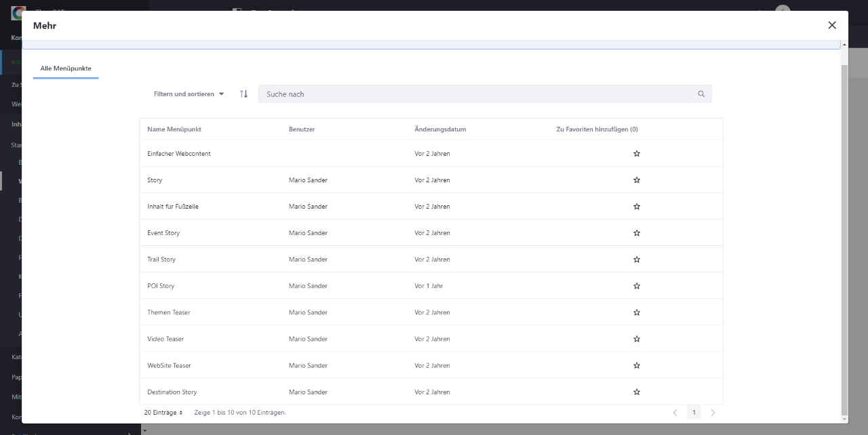
Task: Select the Event Story entry
Action: click(163, 233)
